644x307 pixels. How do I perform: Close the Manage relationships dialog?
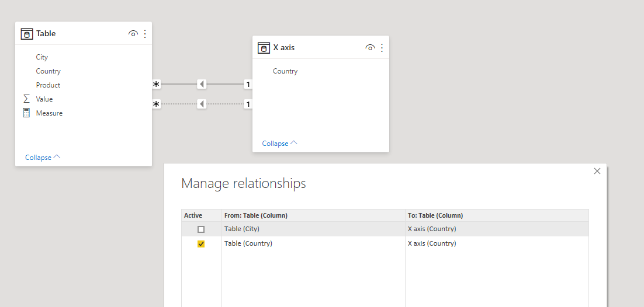tap(597, 171)
